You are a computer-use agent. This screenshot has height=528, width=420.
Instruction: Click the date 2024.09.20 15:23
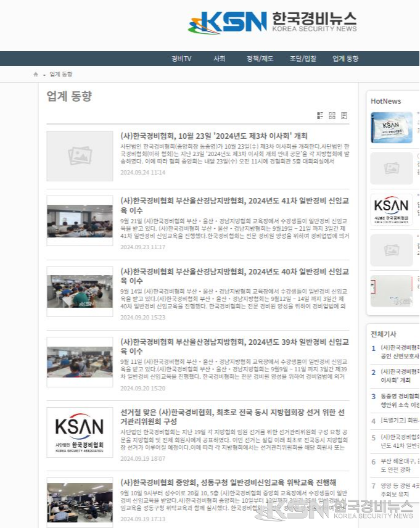click(x=143, y=317)
